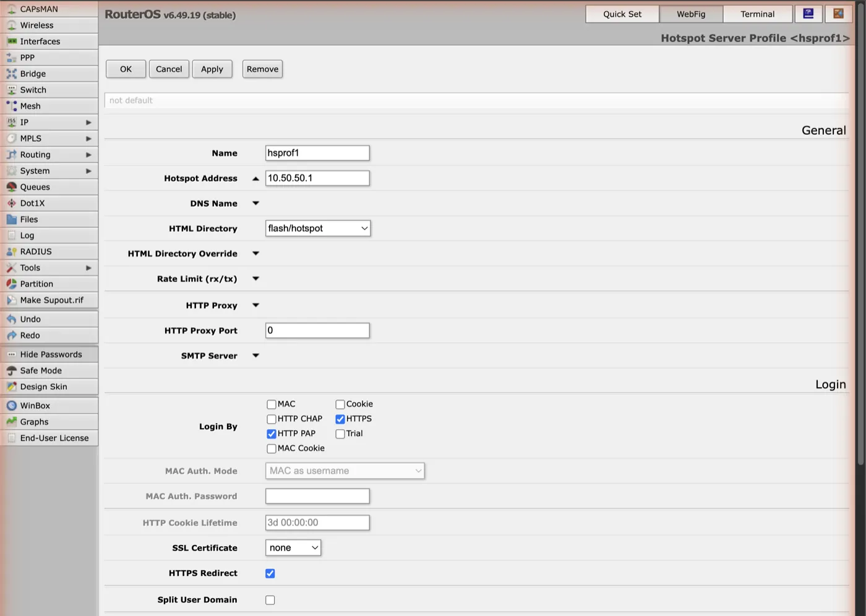Click the Hide Passwords icon
Viewport: 866px width, 616px height.
[11, 354]
